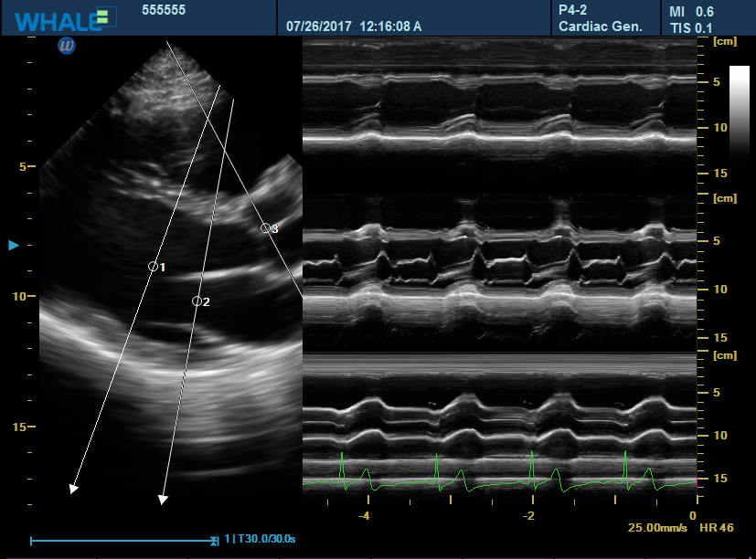
Task: Click the T30.0/30.0s cine time label
Action: (263, 540)
